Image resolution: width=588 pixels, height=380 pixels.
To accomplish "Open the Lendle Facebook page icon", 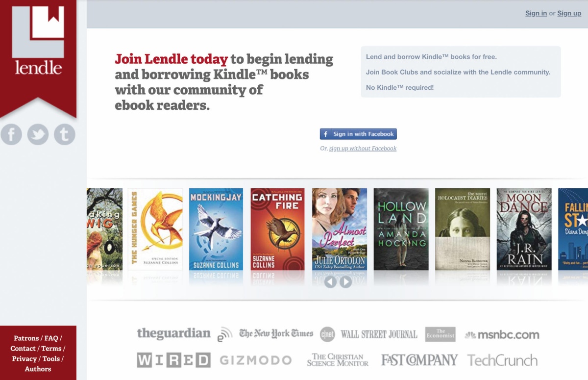I will point(11,134).
